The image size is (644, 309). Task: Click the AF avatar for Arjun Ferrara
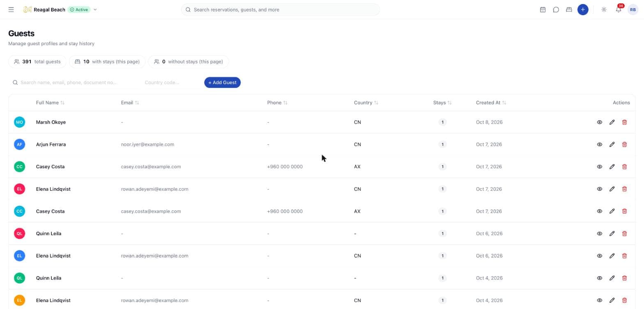coord(19,144)
